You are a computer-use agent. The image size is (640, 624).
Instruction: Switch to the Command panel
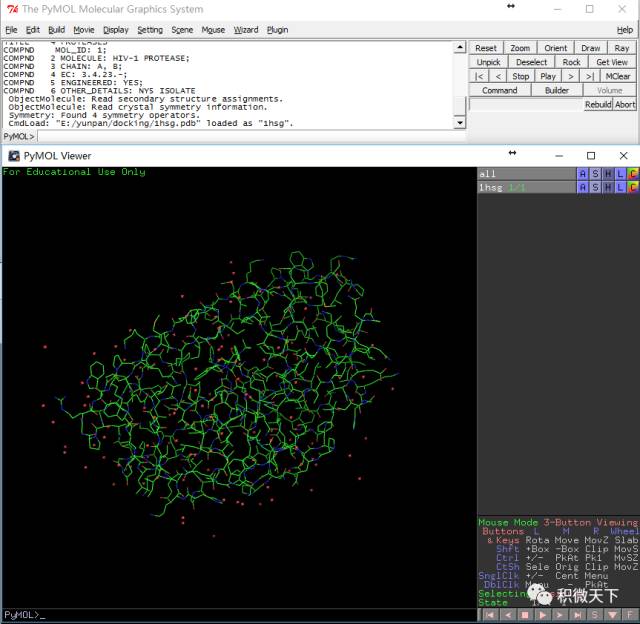(500, 90)
